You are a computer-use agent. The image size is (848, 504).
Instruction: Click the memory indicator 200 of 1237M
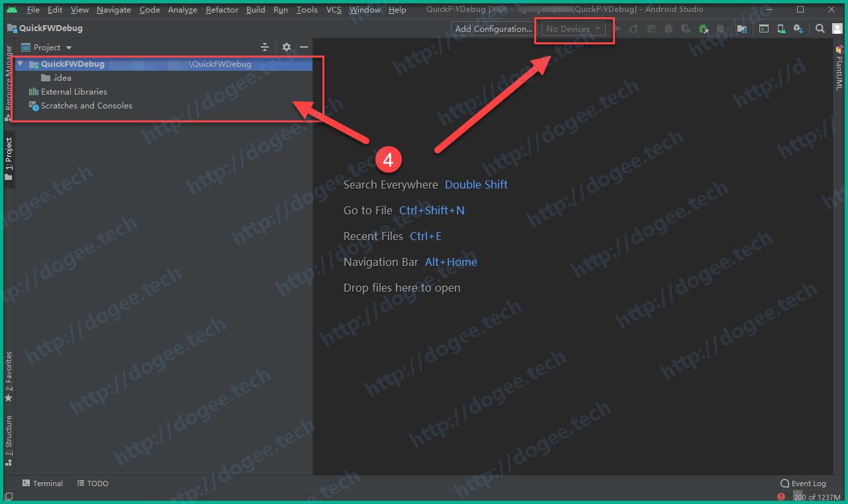point(817,497)
